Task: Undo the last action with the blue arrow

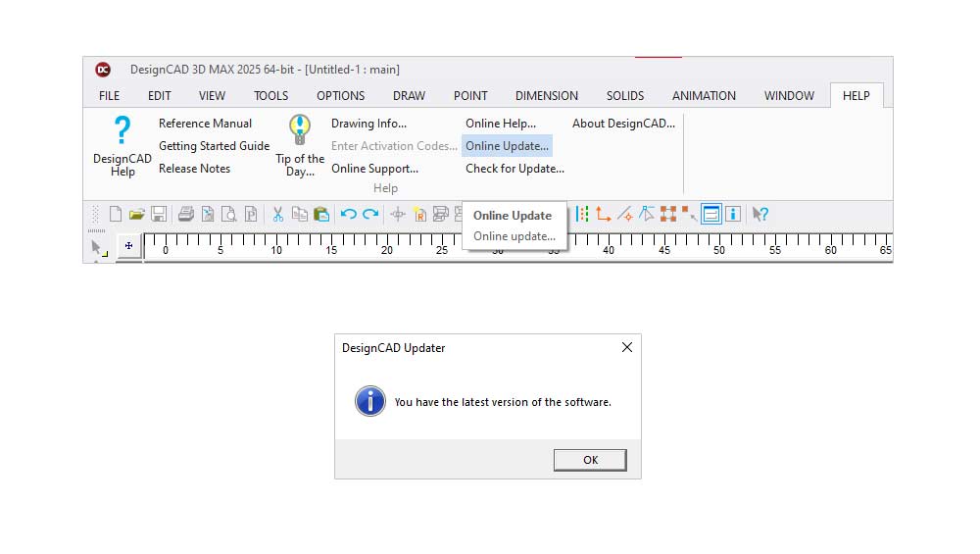Action: [x=348, y=215]
